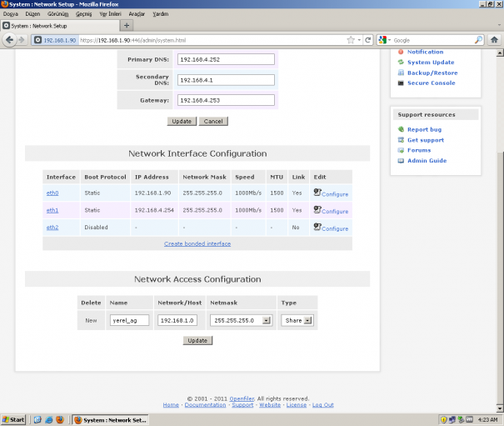The image size is (504, 426).
Task: Click the Forums icon
Action: click(x=401, y=150)
